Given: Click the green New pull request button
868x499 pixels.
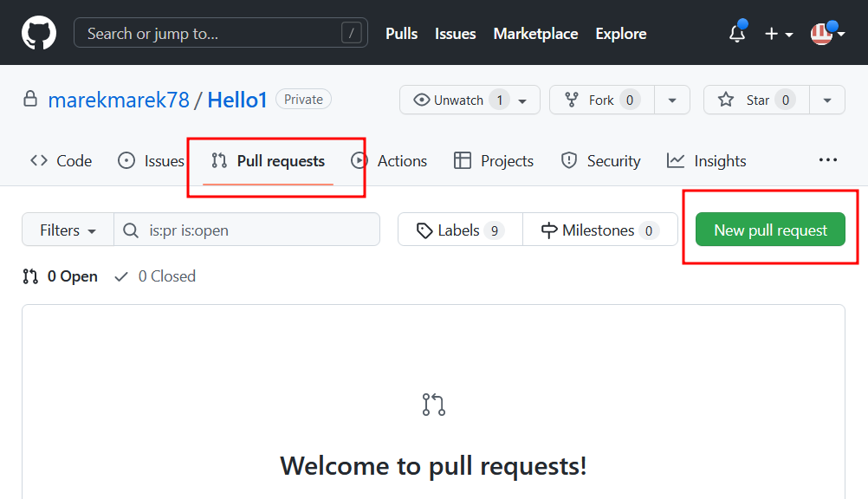Looking at the screenshot, I should point(770,230).
